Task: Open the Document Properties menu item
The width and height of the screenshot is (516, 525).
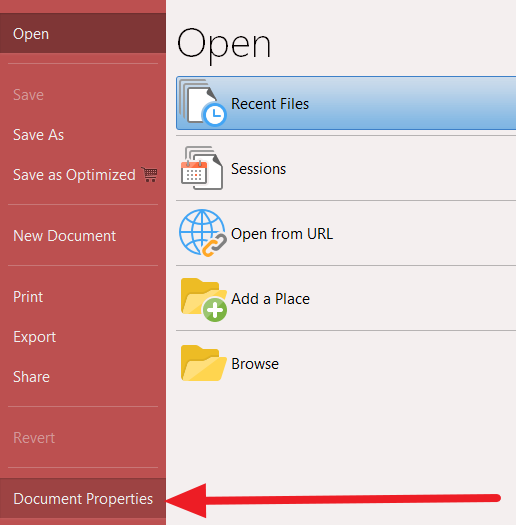Action: [83, 499]
